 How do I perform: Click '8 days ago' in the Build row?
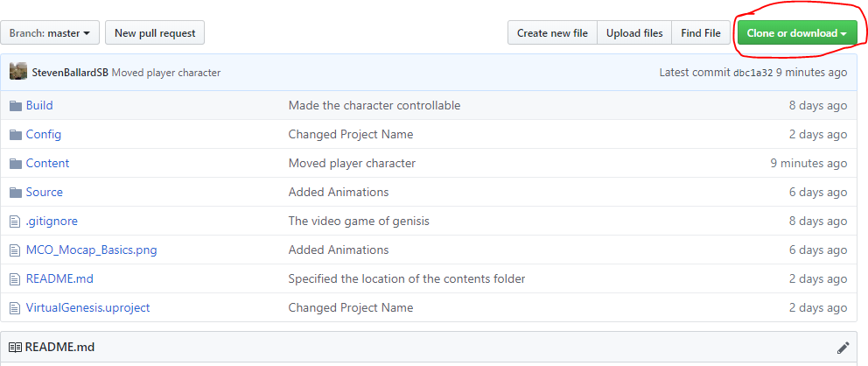[818, 105]
